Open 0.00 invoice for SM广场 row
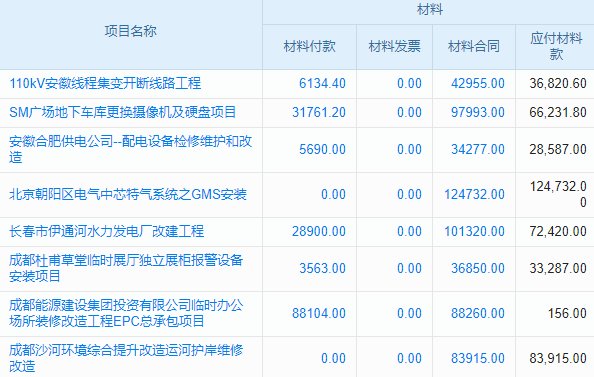The image size is (594, 377). [409, 113]
